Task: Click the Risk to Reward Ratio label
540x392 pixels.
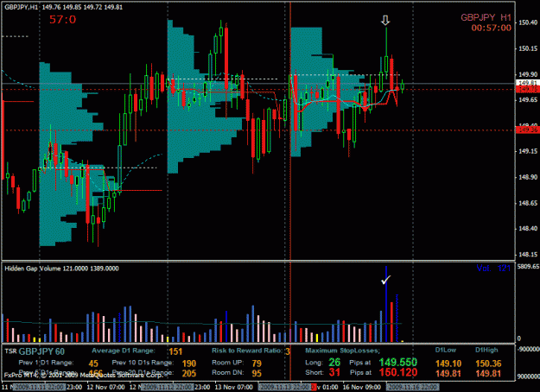Action: tap(247, 351)
